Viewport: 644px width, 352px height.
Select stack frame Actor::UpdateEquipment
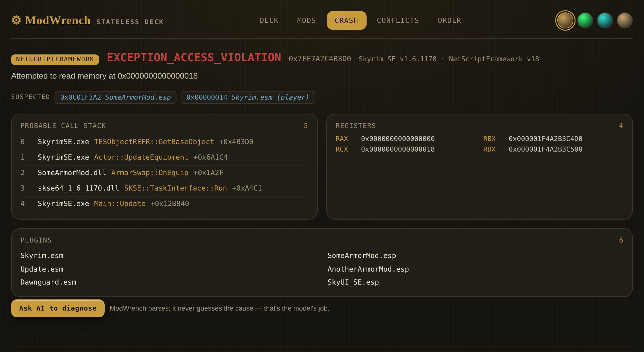coord(164,157)
